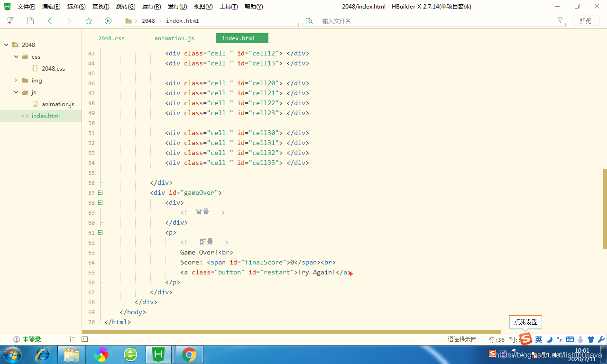Click the file search icon beside the filename input
This screenshot has width=607, height=364.
coord(309,21)
